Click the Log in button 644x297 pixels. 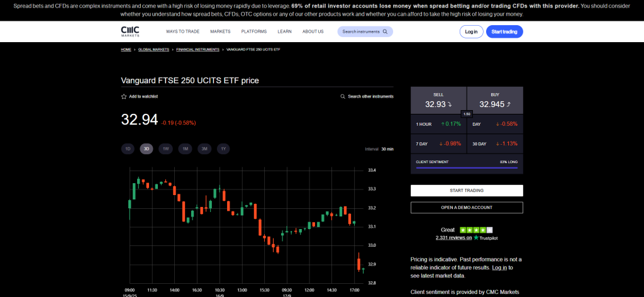[x=471, y=31]
